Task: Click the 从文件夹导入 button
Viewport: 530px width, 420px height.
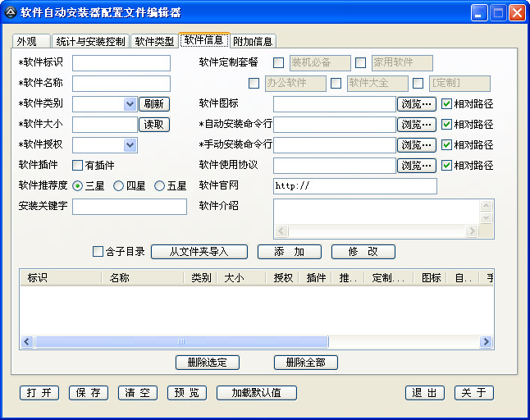Action: [x=199, y=252]
